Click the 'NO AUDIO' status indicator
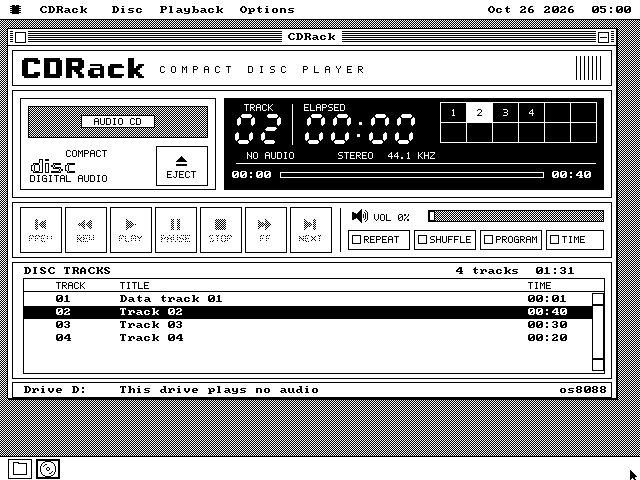This screenshot has height=480, width=640. click(x=270, y=156)
